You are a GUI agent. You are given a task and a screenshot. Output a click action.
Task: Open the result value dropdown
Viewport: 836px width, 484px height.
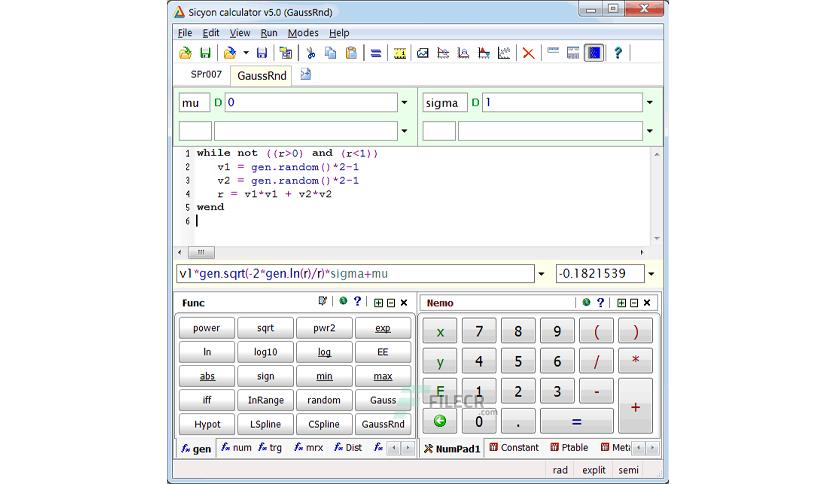(x=652, y=274)
